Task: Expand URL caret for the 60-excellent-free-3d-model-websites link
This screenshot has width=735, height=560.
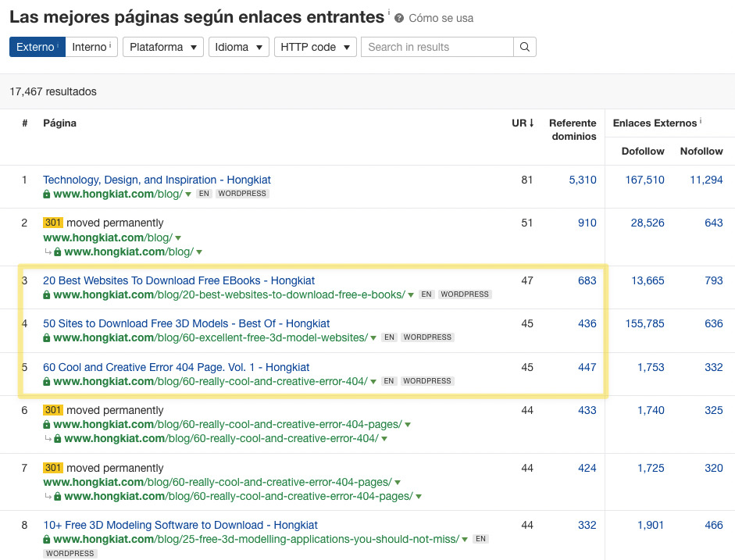Action: [373, 338]
